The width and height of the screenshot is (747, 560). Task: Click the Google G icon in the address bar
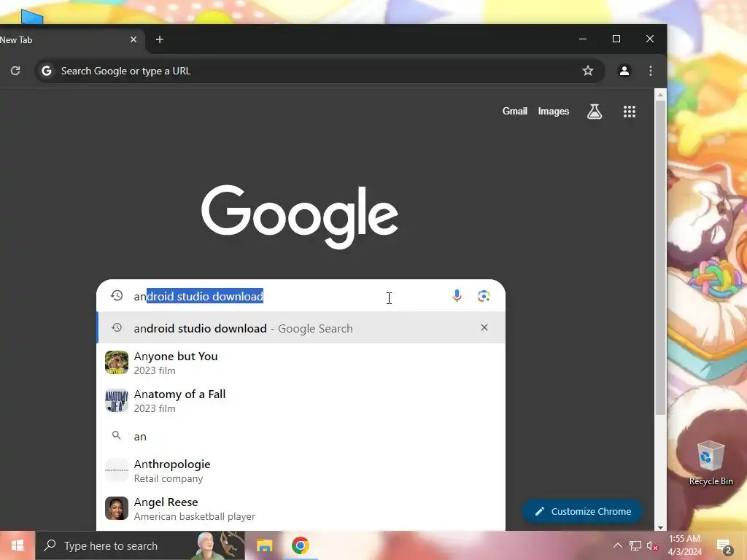(x=46, y=71)
